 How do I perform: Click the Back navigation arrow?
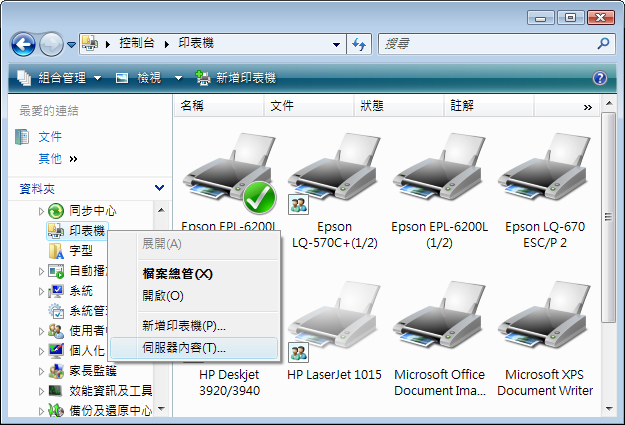tap(24, 44)
